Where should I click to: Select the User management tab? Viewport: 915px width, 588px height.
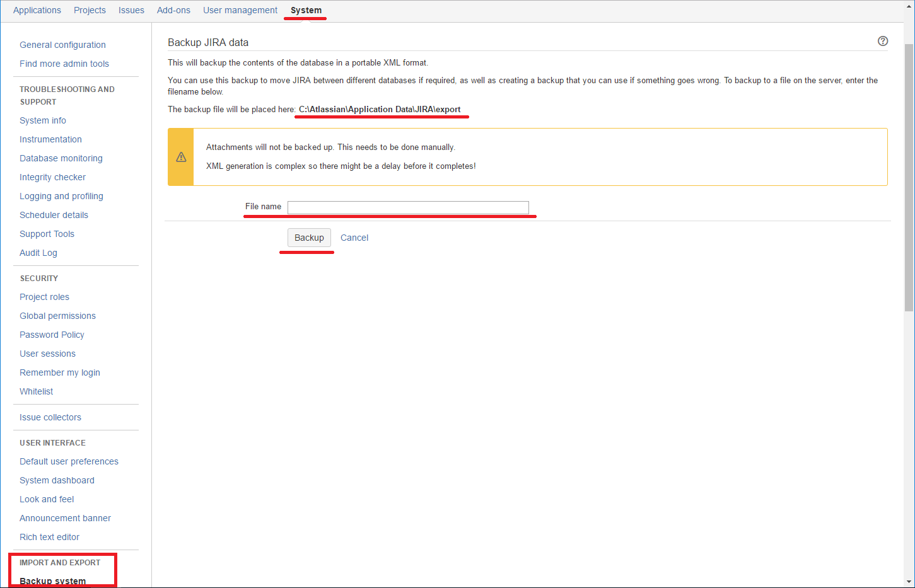point(240,10)
